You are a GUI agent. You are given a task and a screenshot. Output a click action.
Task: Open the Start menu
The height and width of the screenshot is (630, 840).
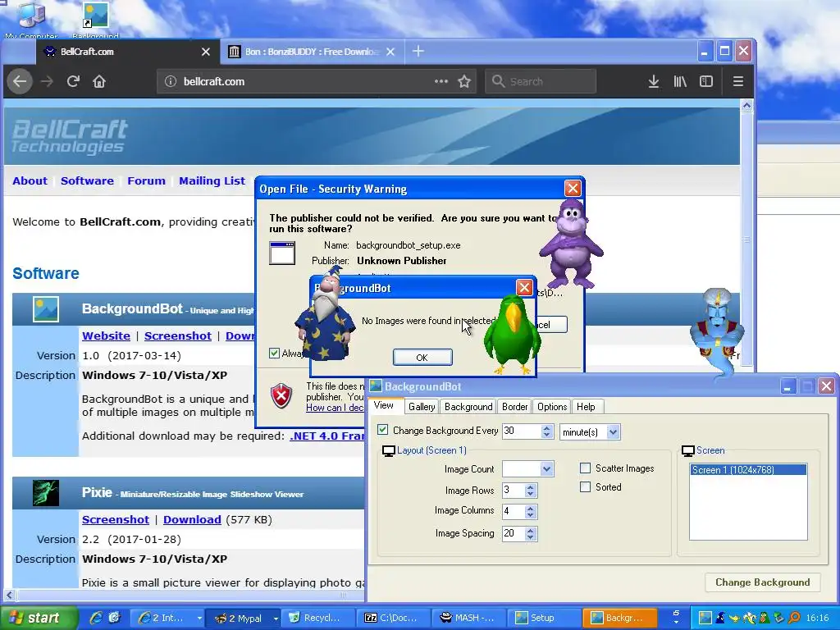[x=38, y=619]
